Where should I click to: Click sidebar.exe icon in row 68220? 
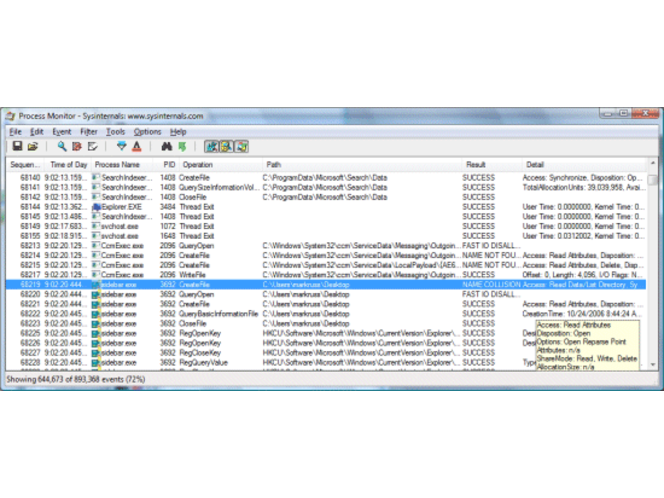97,295
